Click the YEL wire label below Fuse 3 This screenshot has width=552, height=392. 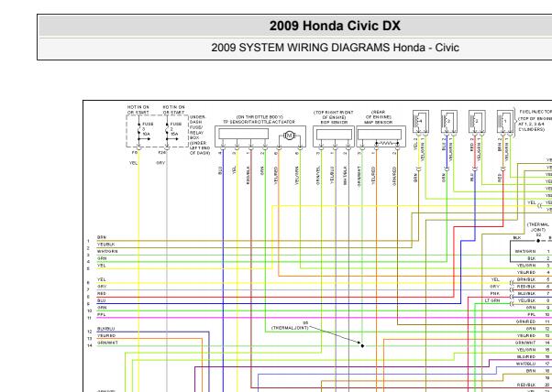point(133,163)
